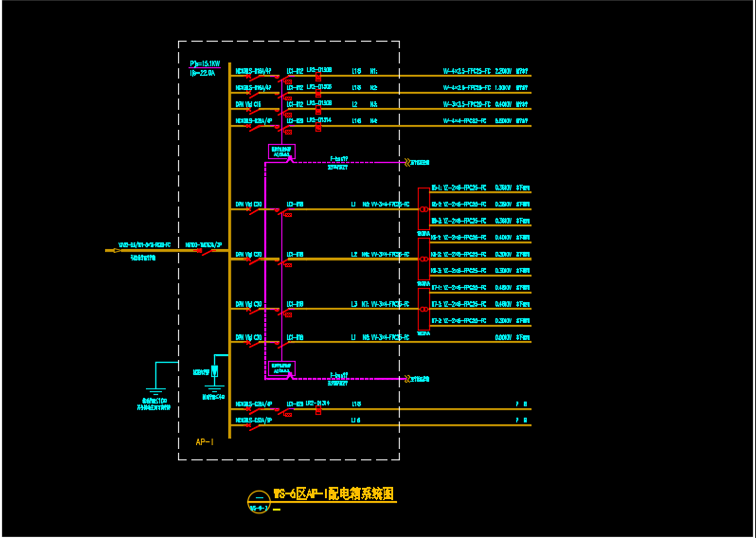Select the outer grounding electrode symbol at left
This screenshot has width=756, height=538.
coord(155,391)
